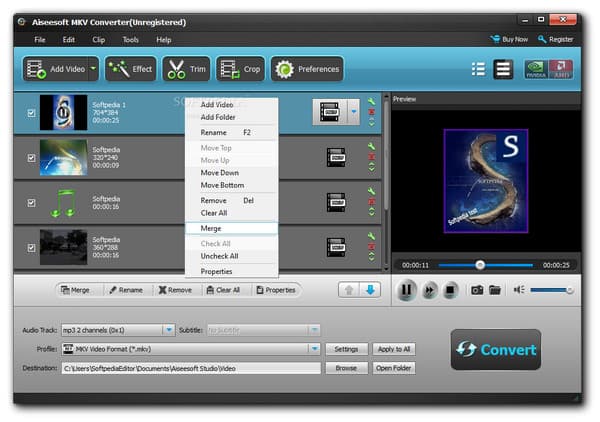Click format icon of 360*288 video row
The height and width of the screenshot is (422, 600).
click(336, 247)
